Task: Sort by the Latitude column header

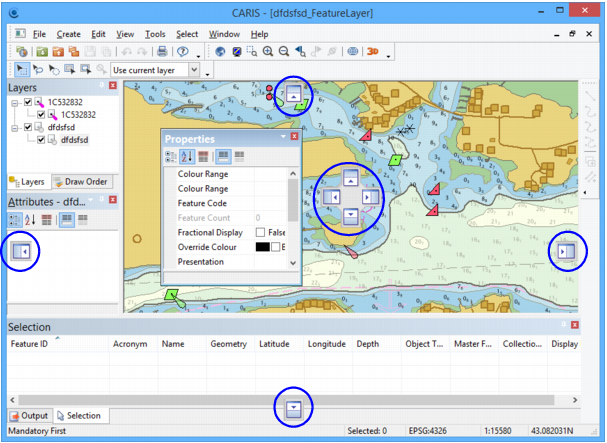Action: [274, 344]
